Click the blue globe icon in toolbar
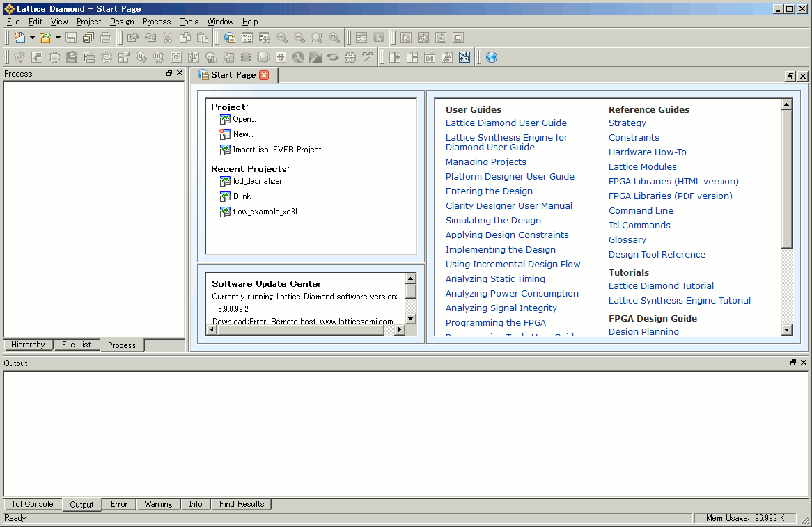The image size is (812, 527). [492, 57]
